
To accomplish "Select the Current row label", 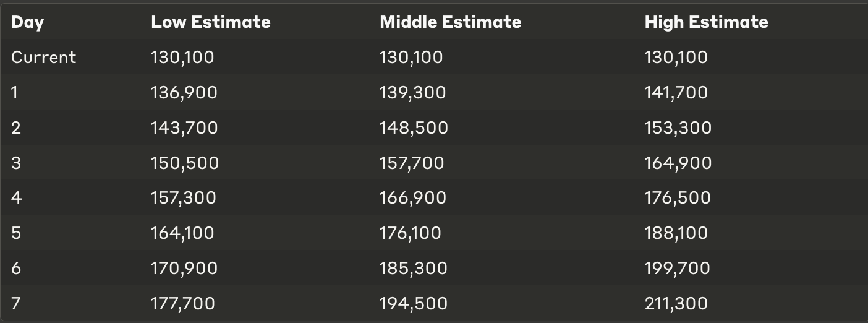I will pos(44,58).
